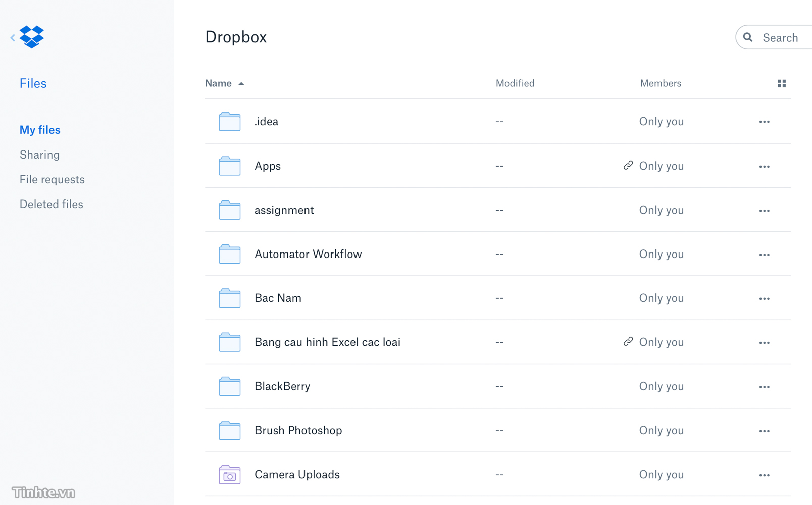Click Only you for .idea
Image resolution: width=812 pixels, height=505 pixels.
tap(662, 122)
